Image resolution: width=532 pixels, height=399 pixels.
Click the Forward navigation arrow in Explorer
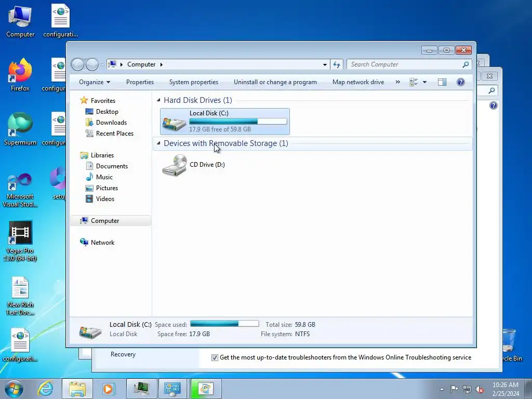tap(92, 64)
